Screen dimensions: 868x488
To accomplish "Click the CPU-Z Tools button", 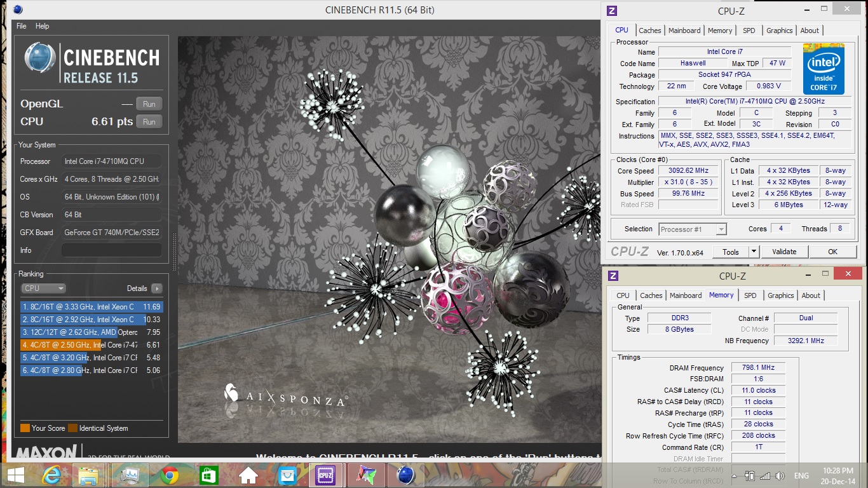I will coord(731,252).
